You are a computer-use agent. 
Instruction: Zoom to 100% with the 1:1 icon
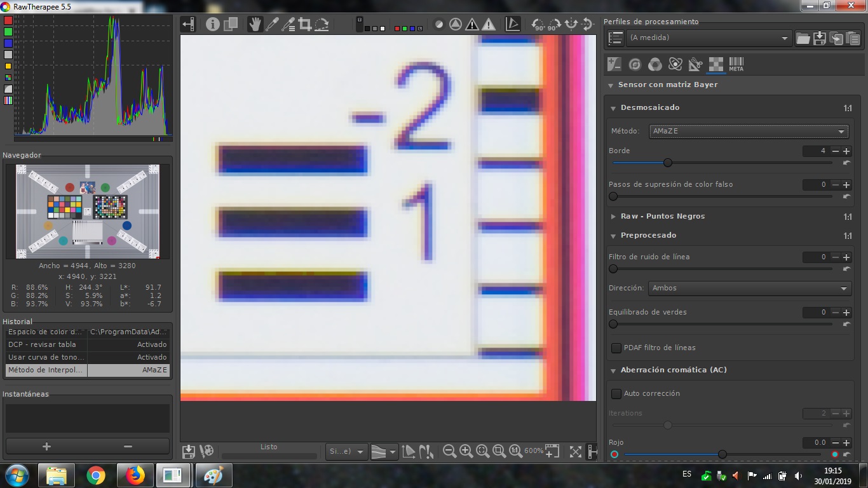(515, 451)
